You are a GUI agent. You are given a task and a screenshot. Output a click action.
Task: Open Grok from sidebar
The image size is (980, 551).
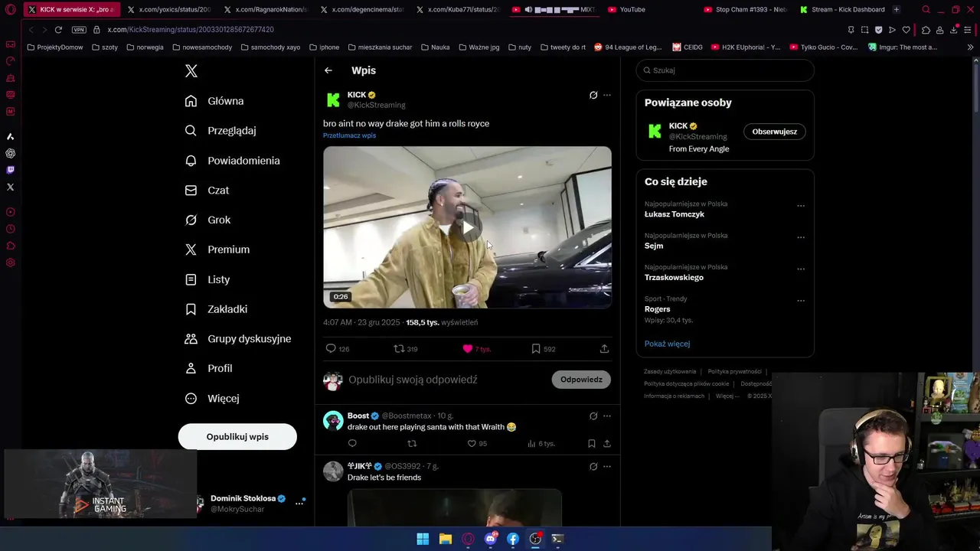point(207,220)
